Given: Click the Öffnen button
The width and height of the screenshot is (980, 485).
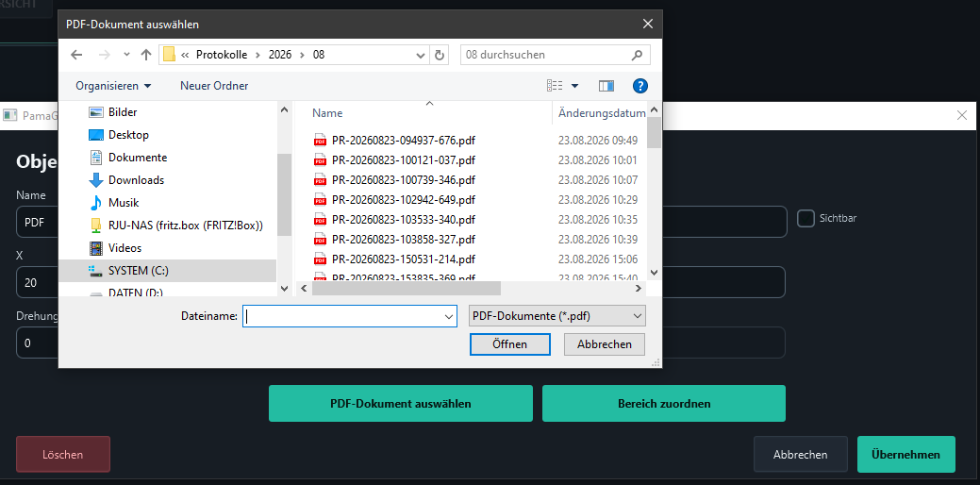Looking at the screenshot, I should pos(510,344).
